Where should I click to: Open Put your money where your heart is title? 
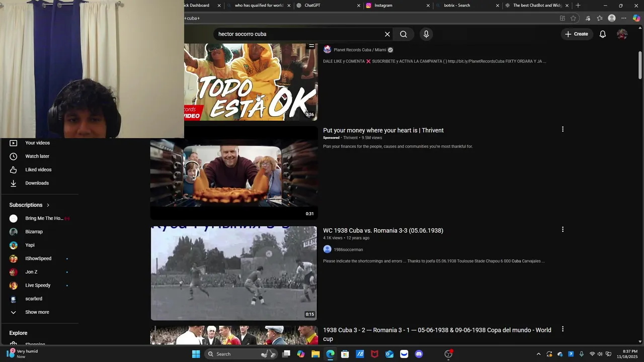[383, 130]
